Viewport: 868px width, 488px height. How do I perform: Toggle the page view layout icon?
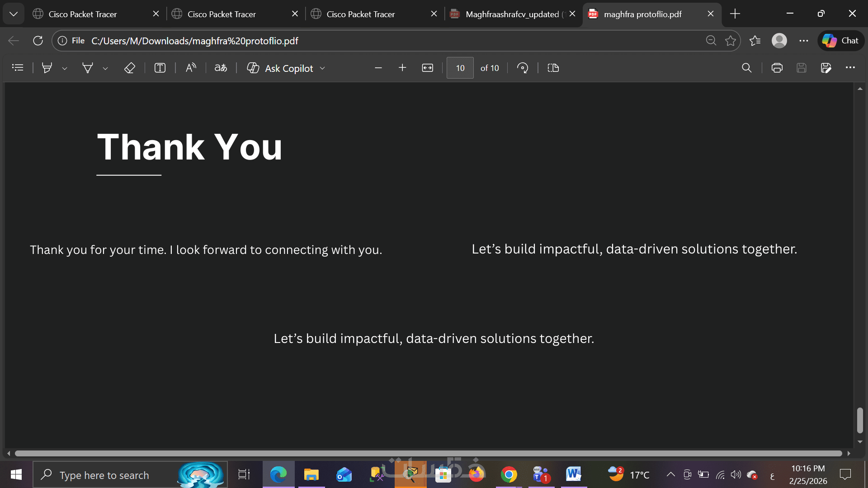553,68
